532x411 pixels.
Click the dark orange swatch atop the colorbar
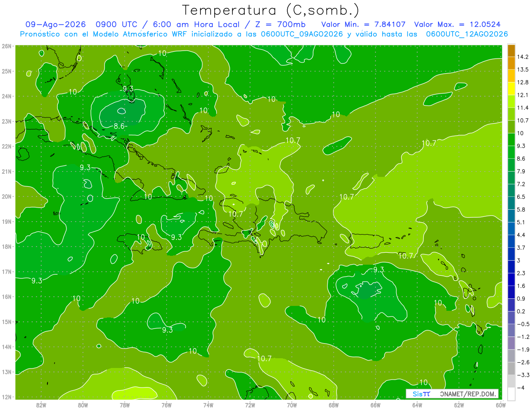click(511, 51)
